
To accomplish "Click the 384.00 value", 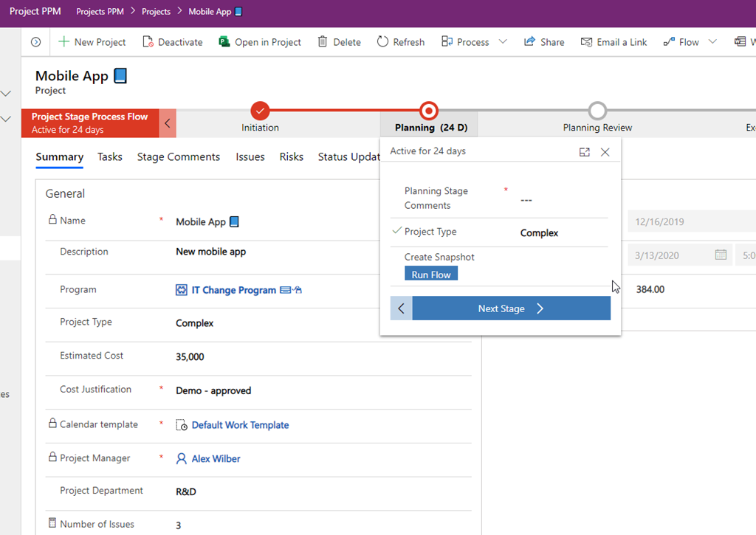I will [x=650, y=289].
